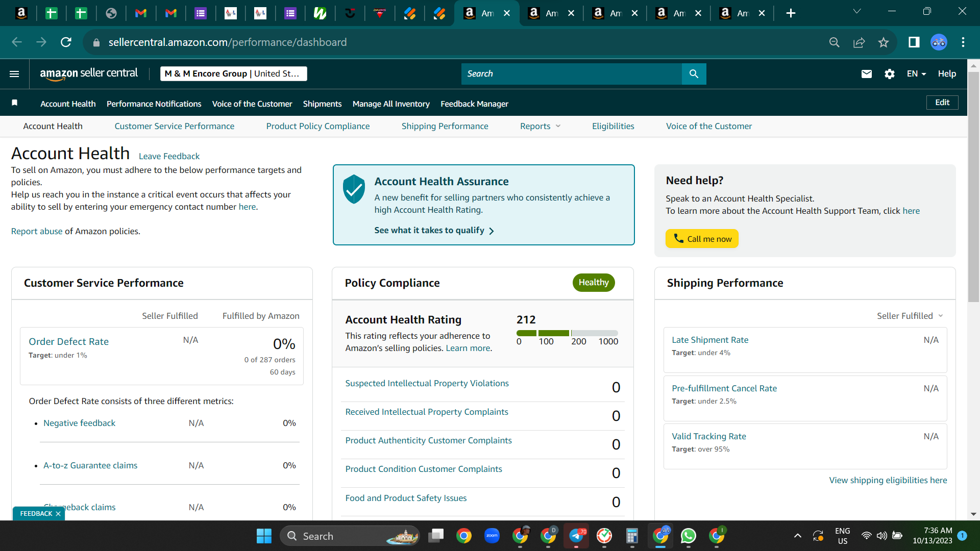
Task: Click the search magnifier button
Action: coord(694,74)
